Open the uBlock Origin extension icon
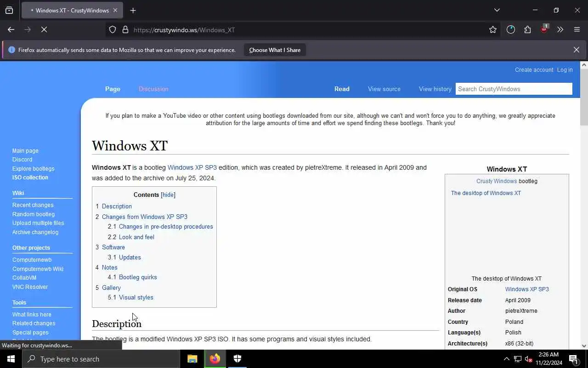 pyautogui.click(x=544, y=29)
